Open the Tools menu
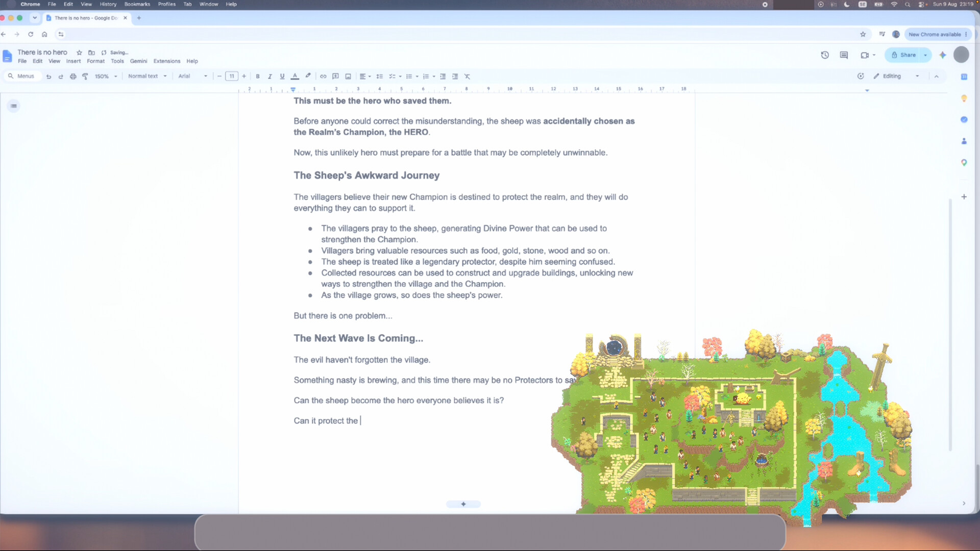Viewport: 980px width, 551px height. click(117, 61)
